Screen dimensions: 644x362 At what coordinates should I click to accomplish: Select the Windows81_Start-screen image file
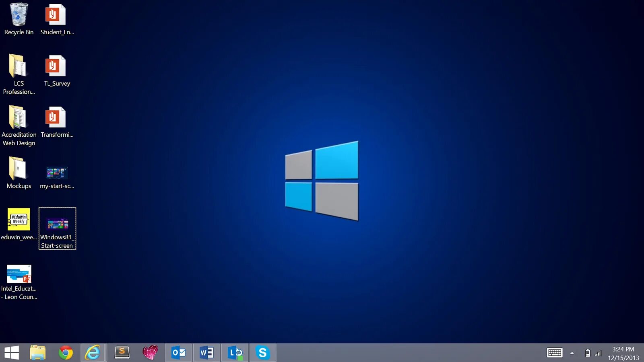57,228
